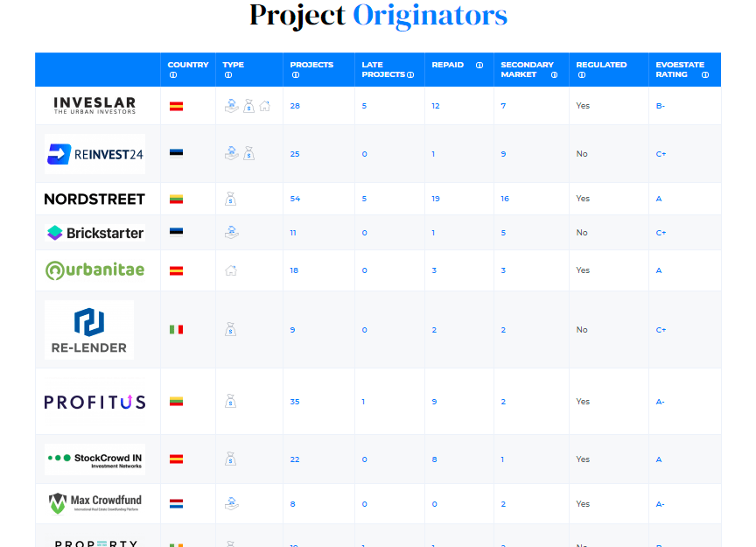Click Urbanitae's projects count 18
This screenshot has height=547, width=756.
tap(294, 270)
